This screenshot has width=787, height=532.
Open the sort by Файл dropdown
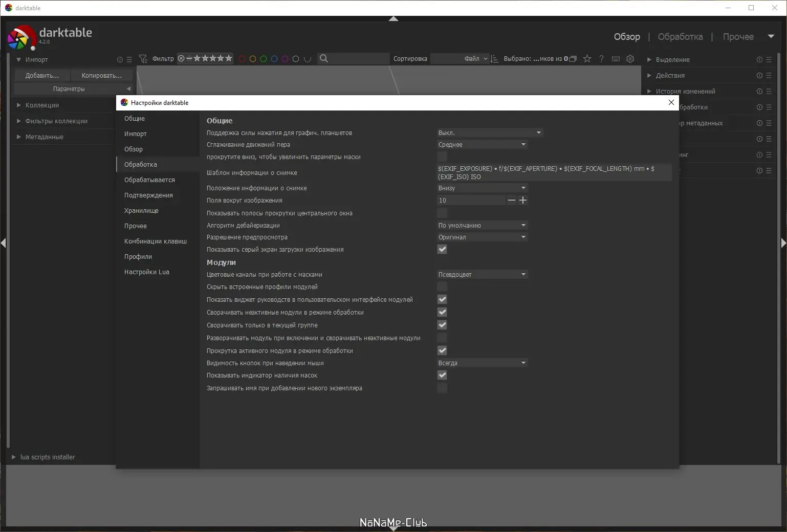tap(460, 59)
